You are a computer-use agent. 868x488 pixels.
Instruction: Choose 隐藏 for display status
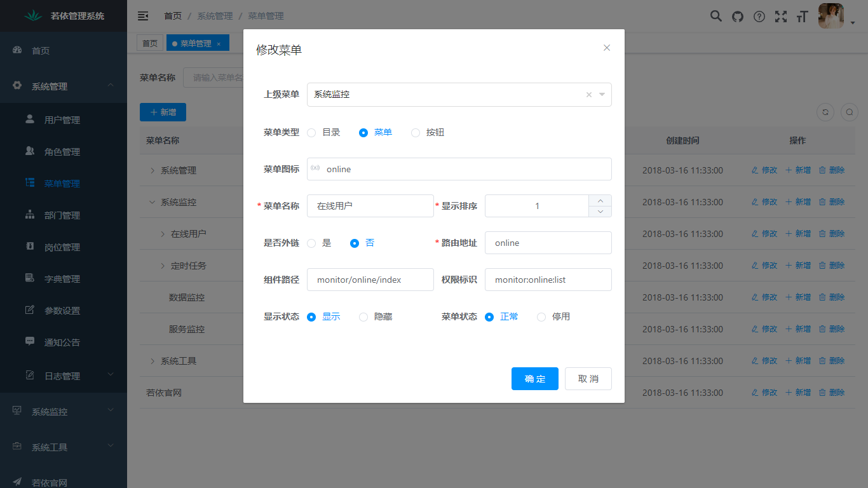tap(363, 316)
